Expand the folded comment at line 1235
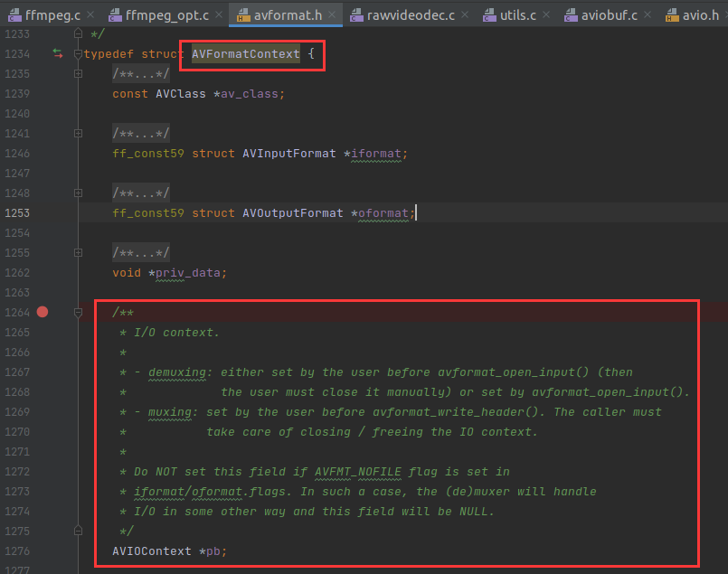The height and width of the screenshot is (574, 728). click(78, 74)
